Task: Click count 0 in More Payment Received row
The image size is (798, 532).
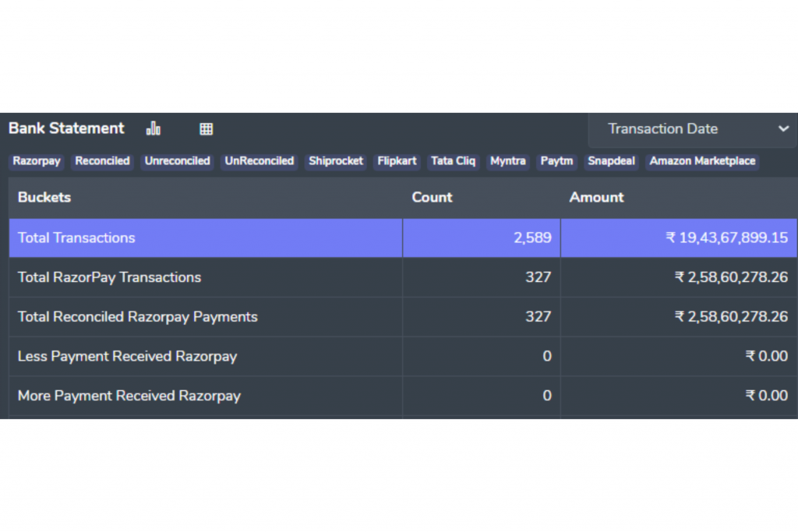Action: [482, 396]
